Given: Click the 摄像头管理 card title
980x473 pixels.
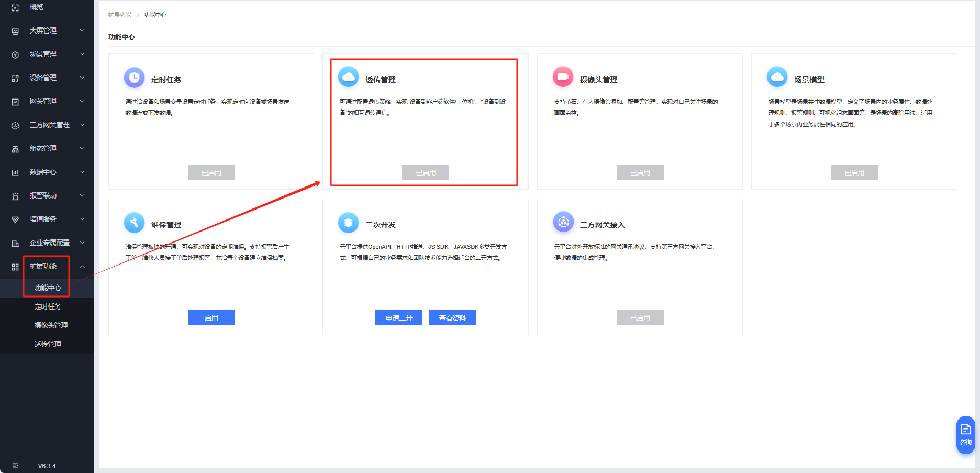Looking at the screenshot, I should pos(599,80).
